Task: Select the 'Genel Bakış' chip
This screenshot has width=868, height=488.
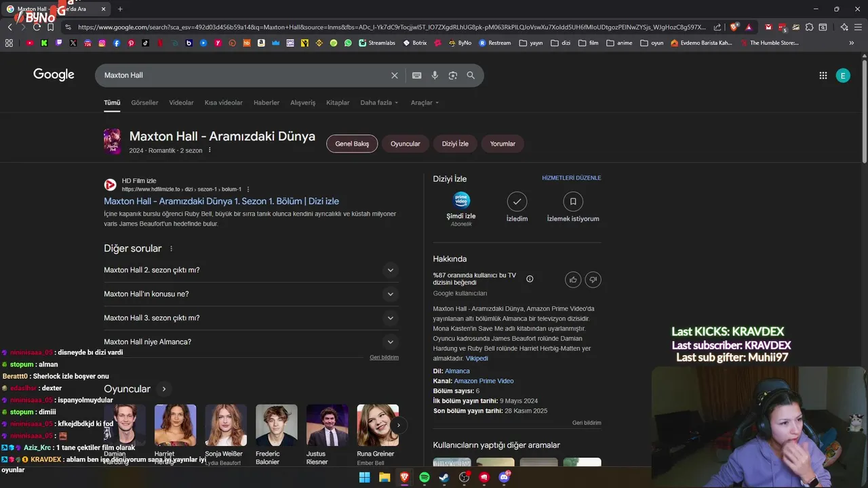Action: coord(352,144)
